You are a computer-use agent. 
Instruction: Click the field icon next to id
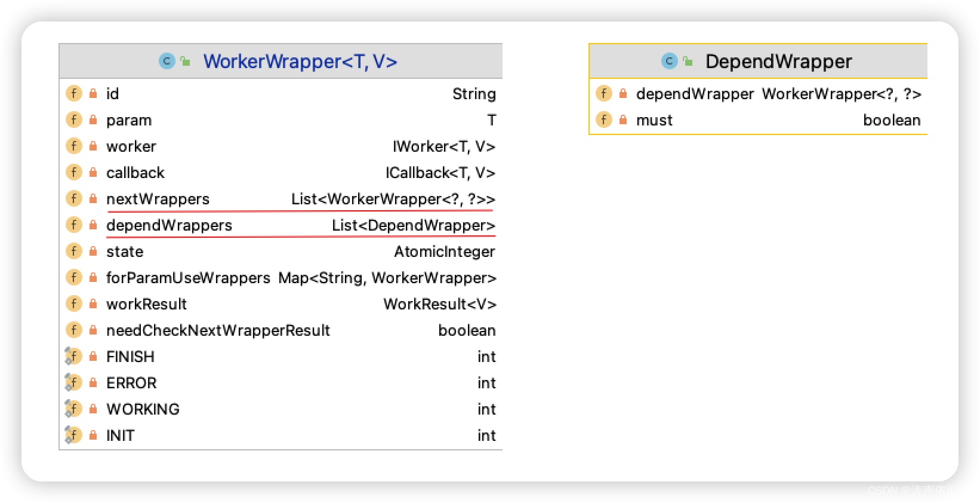pyautogui.click(x=73, y=94)
